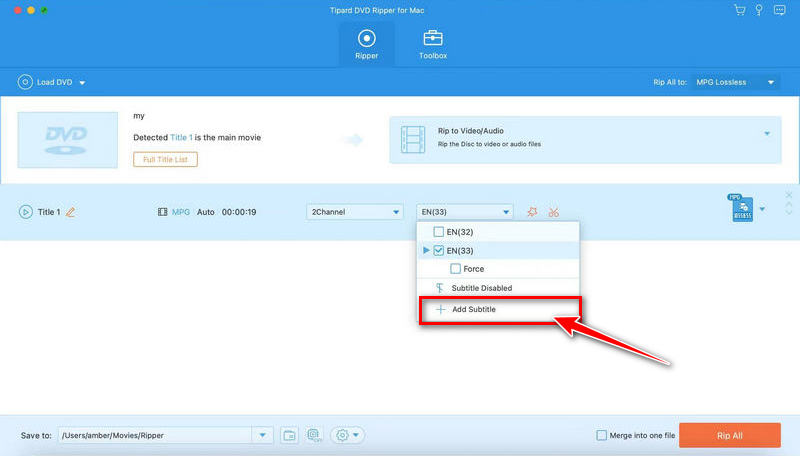Expand the Save to path dropdown
Screen dimensions: 800x456
click(262, 435)
